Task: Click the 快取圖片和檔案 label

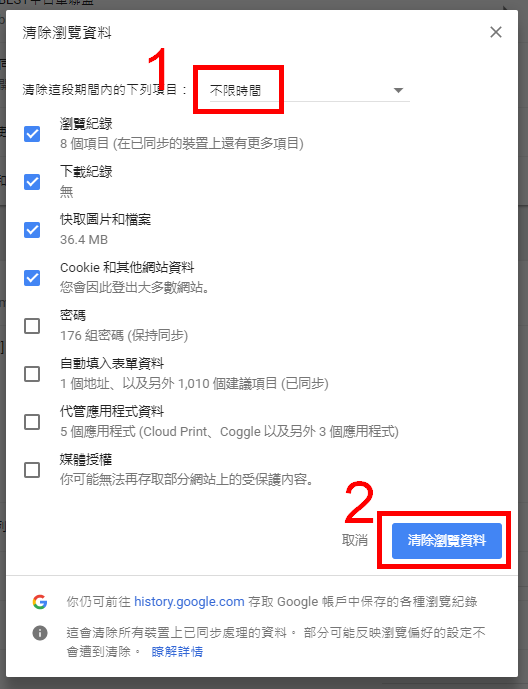Action: tap(105, 219)
